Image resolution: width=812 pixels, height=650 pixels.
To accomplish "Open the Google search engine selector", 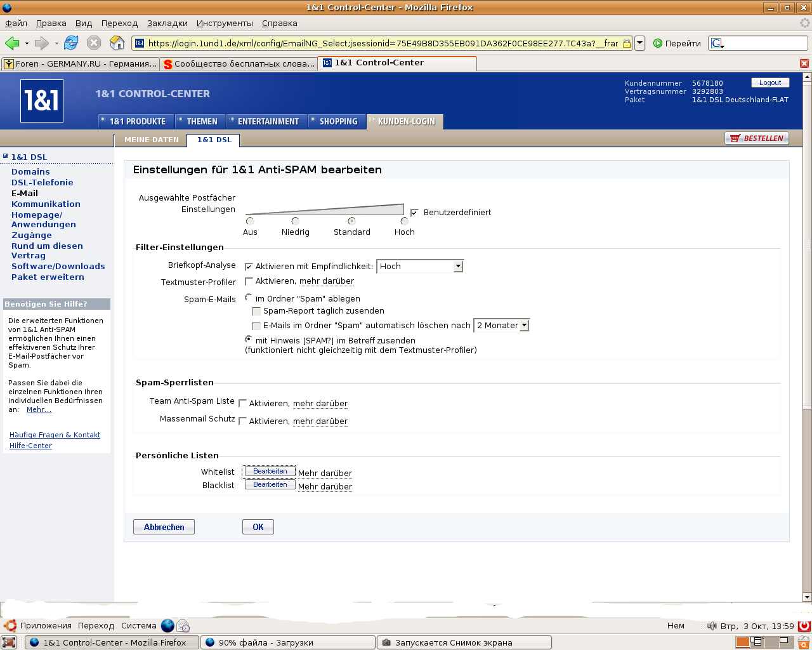I will pyautogui.click(x=717, y=43).
